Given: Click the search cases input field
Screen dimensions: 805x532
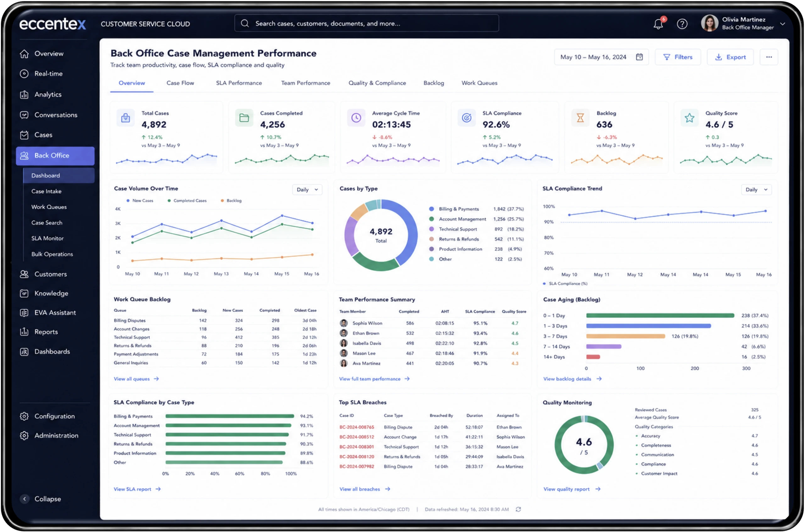Looking at the screenshot, I should coord(366,23).
